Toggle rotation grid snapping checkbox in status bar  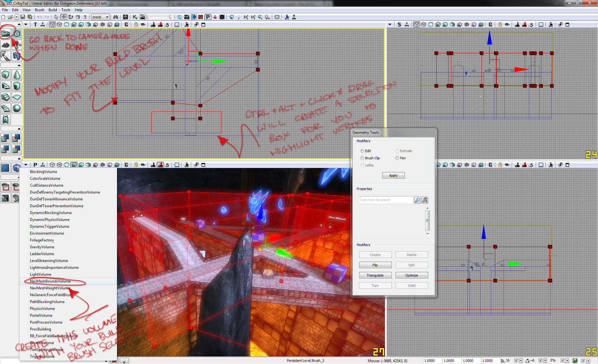540,361
